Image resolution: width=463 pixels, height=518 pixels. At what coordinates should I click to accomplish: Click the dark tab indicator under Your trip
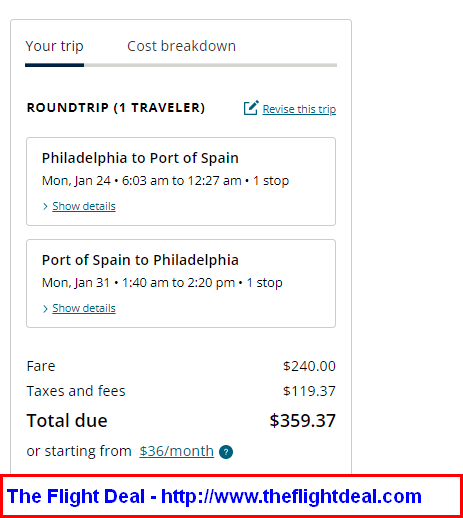point(54,65)
